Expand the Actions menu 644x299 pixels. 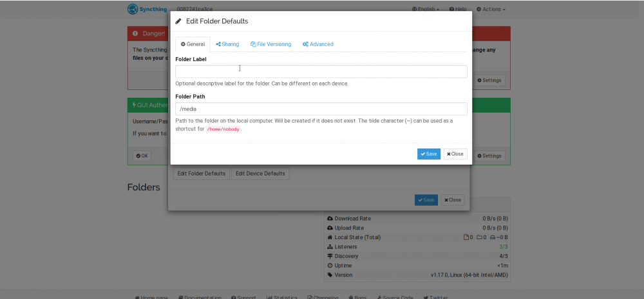point(491,9)
